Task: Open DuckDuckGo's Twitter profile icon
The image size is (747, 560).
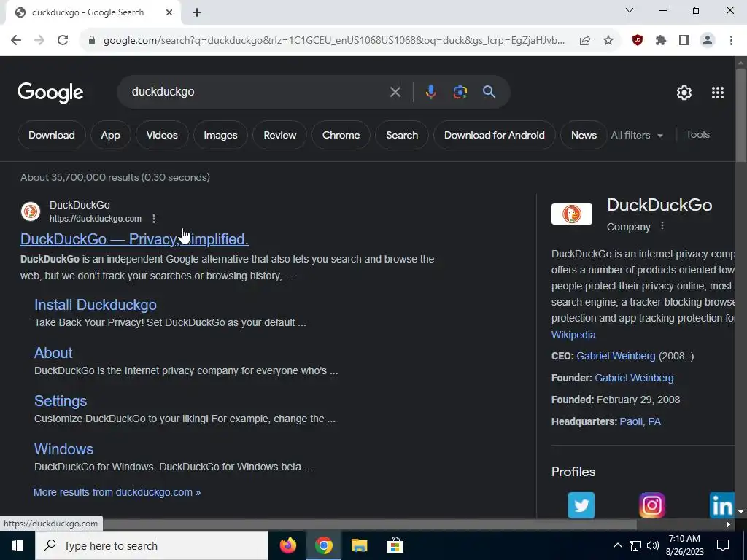Action: pos(581,505)
